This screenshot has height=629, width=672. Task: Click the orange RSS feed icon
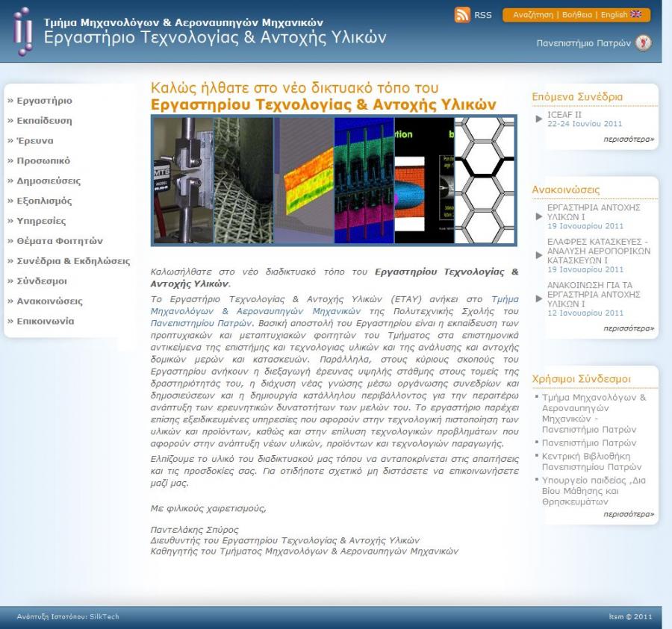(x=462, y=15)
